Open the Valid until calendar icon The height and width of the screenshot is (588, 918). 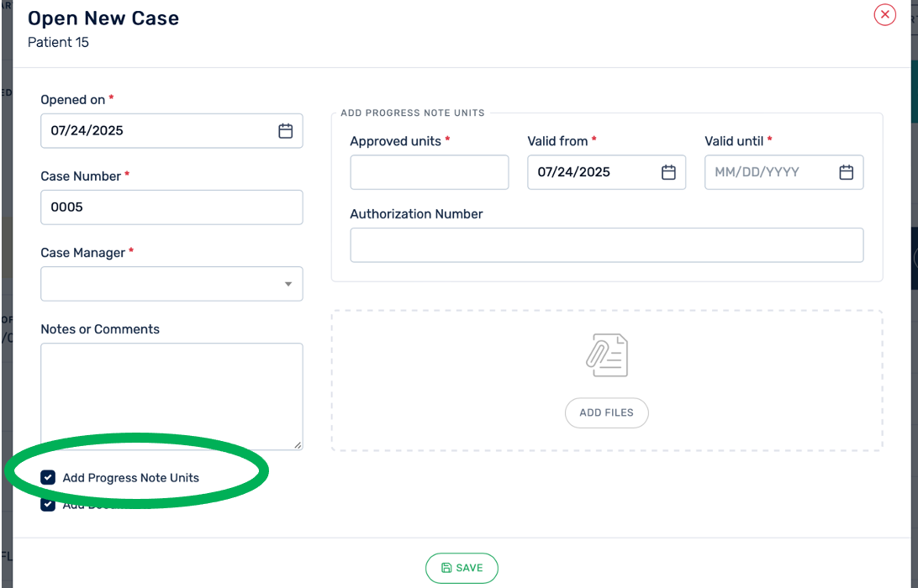point(846,172)
